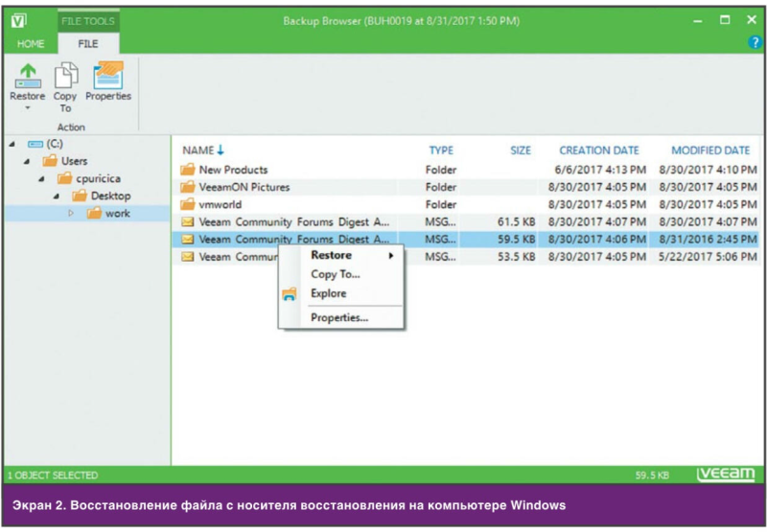Viewport: 767px width, 532px height.
Task: Collapse the Desktop folder node
Action: (x=57, y=197)
